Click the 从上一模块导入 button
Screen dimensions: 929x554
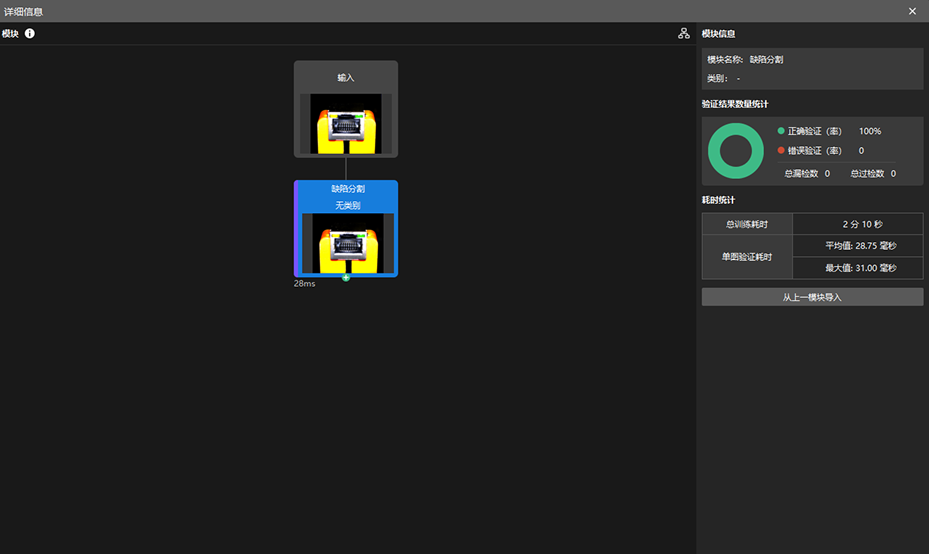point(812,297)
